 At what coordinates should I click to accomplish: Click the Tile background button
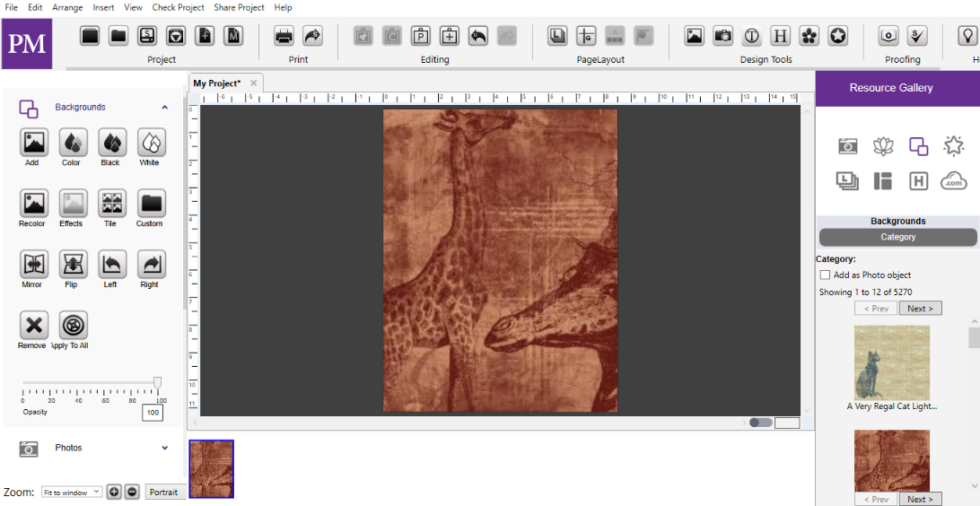pos(110,204)
